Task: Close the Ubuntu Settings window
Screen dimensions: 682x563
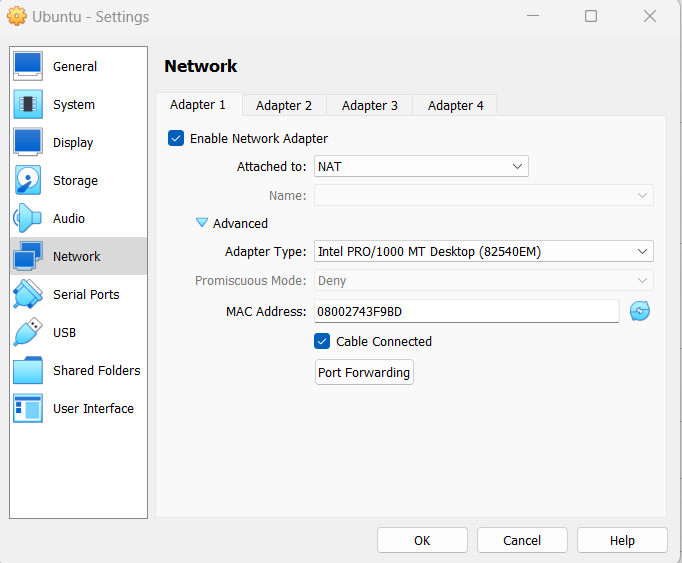Action: 650,16
